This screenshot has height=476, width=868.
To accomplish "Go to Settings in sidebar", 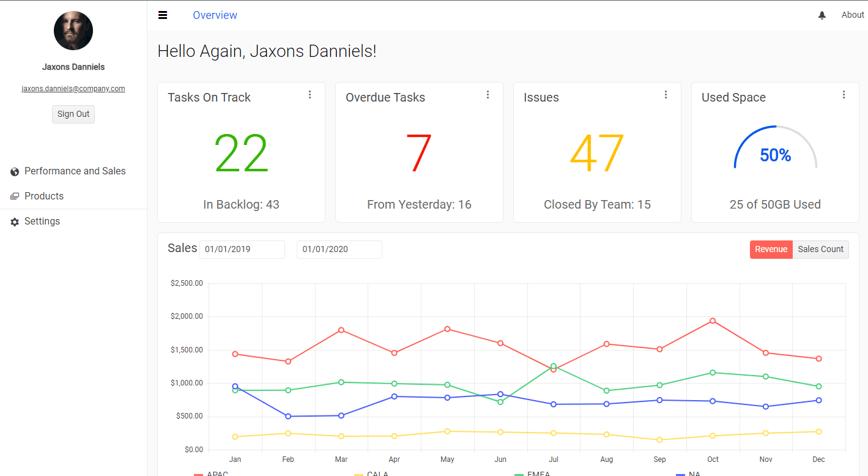I will 42,221.
